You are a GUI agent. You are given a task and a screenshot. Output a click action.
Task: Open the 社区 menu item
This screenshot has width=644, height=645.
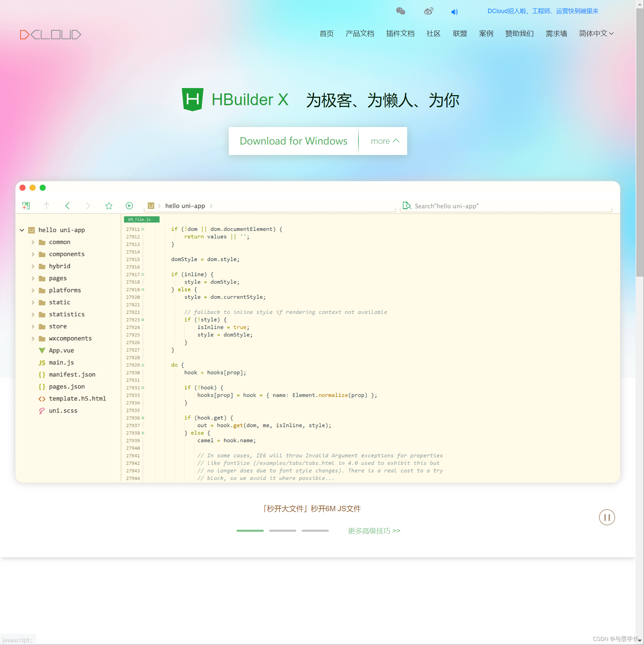pyautogui.click(x=433, y=34)
